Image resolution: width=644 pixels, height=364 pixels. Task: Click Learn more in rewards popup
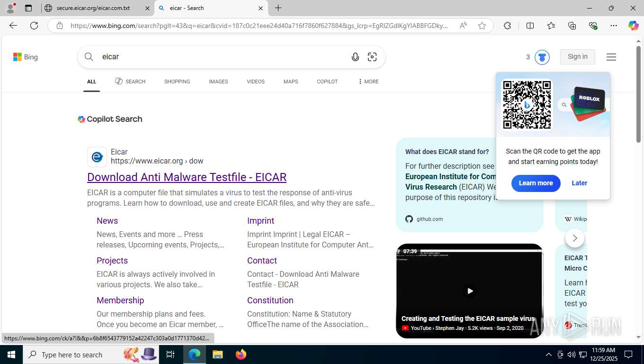point(536,183)
